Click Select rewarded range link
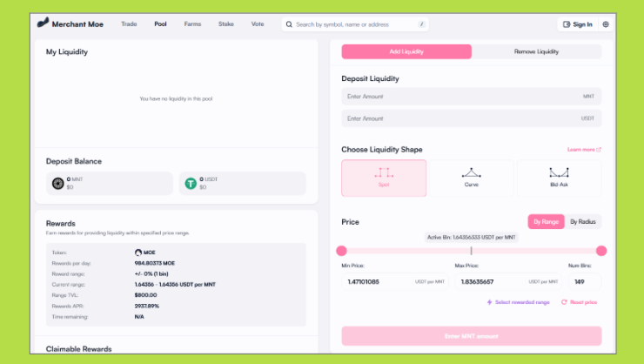 coord(518,302)
